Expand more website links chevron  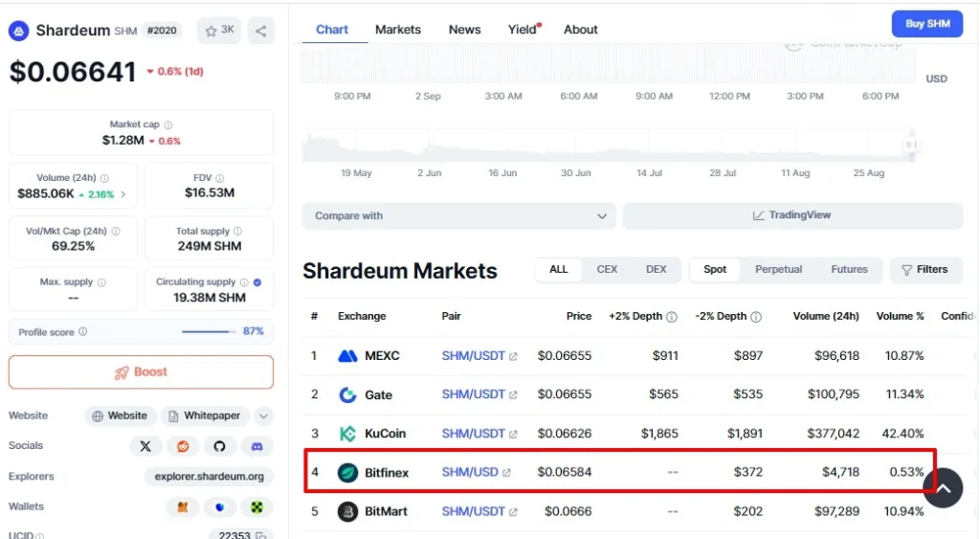click(264, 415)
